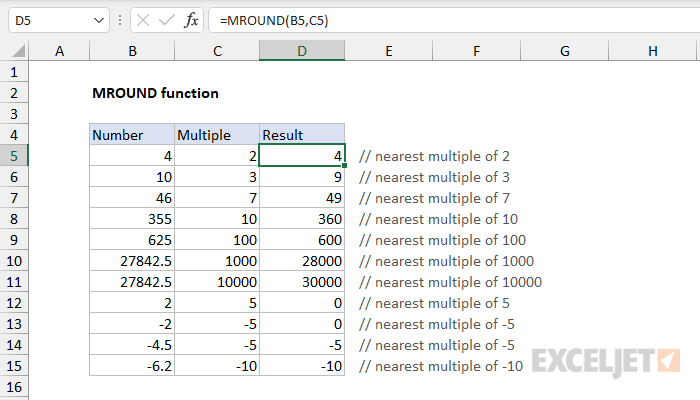Viewport: 700px width, 400px height.
Task: Select row 10 header
Action: [x=14, y=261]
